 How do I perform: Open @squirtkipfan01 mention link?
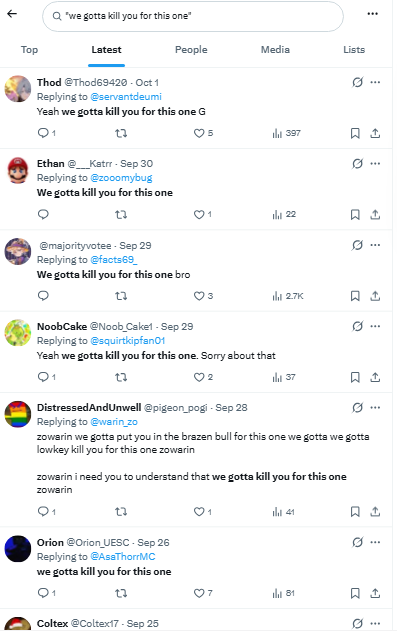(x=128, y=341)
